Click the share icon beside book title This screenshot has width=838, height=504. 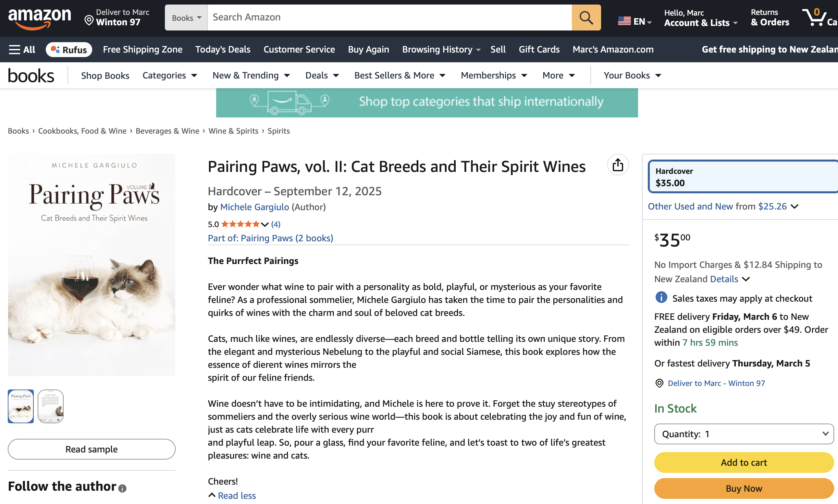[x=617, y=165]
